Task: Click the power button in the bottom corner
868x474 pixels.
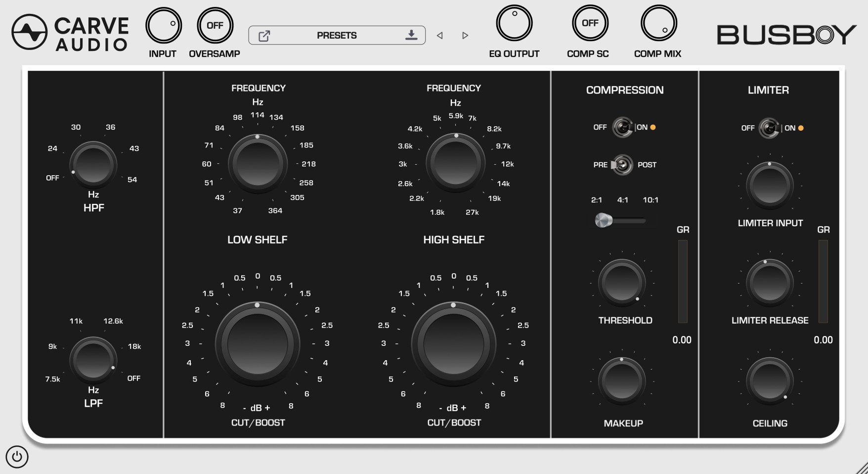Action: [18, 457]
